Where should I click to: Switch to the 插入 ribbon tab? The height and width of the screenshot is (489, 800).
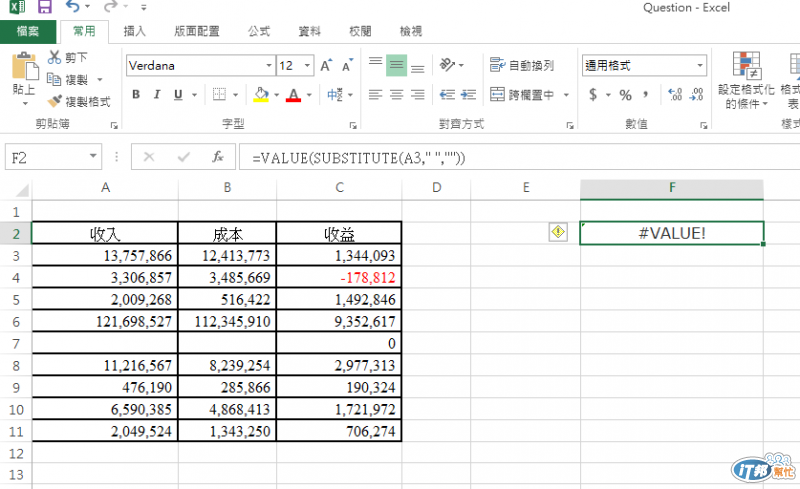point(135,31)
